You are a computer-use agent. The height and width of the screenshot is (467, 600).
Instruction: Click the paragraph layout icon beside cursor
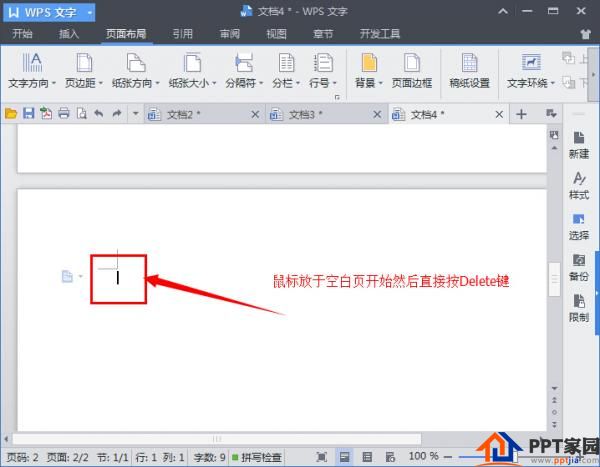click(x=67, y=276)
